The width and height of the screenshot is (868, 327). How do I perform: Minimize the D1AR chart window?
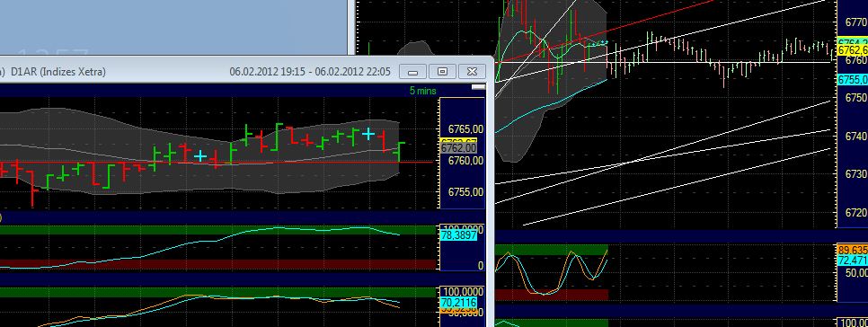412,71
